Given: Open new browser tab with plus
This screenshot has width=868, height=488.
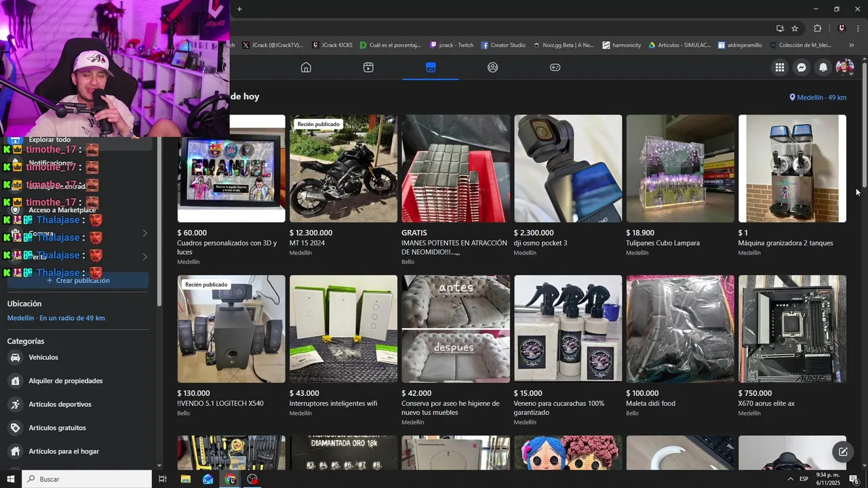Looking at the screenshot, I should tap(239, 9).
